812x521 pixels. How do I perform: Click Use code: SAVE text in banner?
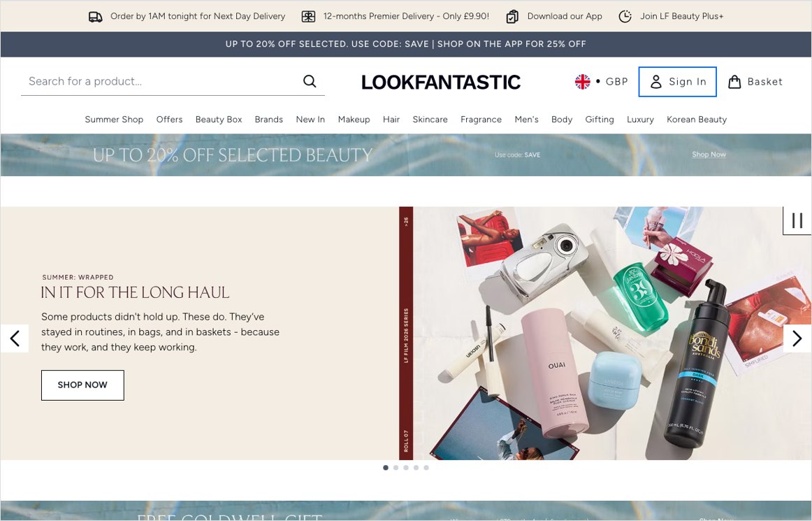tap(517, 155)
